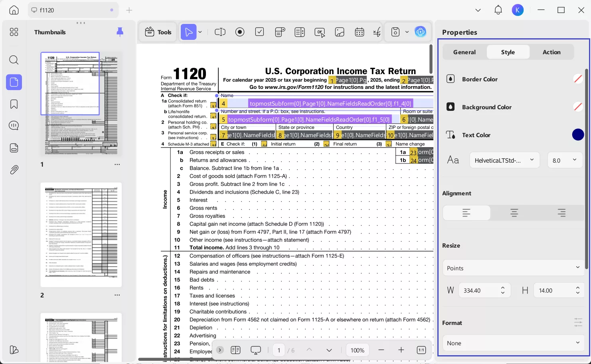The height and width of the screenshot is (364, 591).
Task: Select the Push Button (OK) form tool
Action: tap(320, 32)
